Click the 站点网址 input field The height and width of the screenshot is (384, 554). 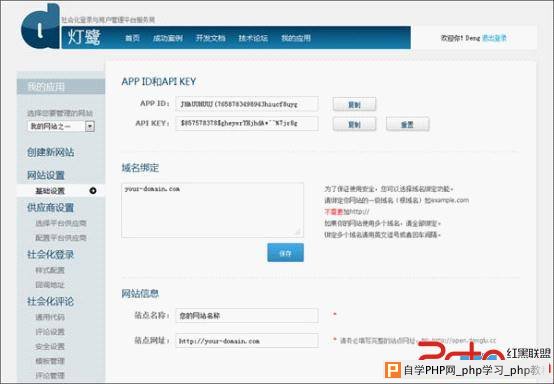tap(247, 341)
